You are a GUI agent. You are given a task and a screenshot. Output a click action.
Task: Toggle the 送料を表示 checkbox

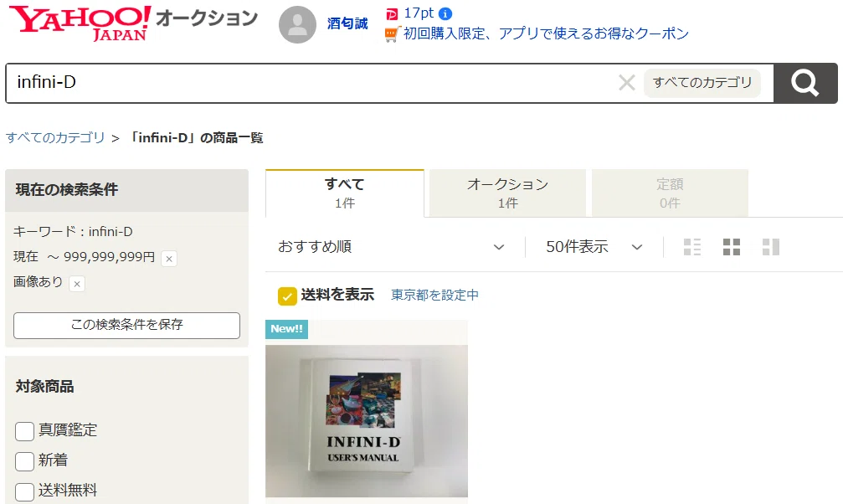[x=287, y=296]
